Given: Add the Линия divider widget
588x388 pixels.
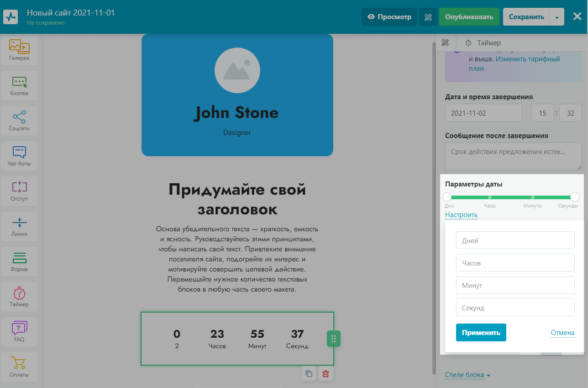Looking at the screenshot, I should coord(19,226).
